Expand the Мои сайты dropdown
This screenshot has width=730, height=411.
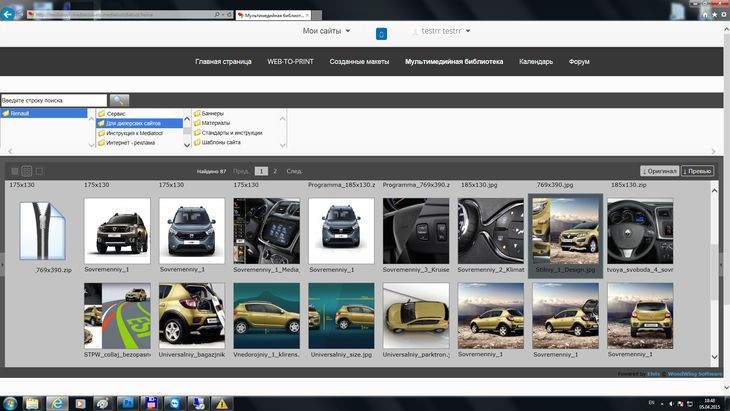(x=326, y=31)
